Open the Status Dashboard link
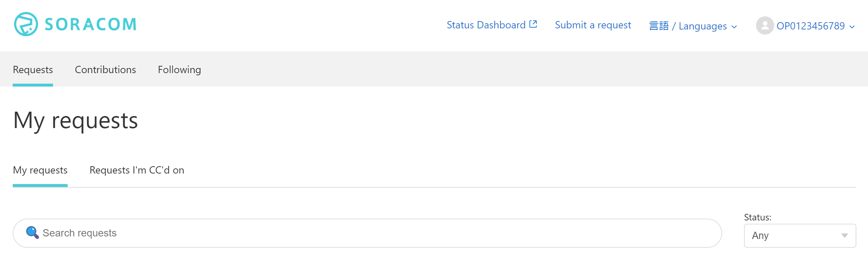868x271 pixels. (x=486, y=25)
